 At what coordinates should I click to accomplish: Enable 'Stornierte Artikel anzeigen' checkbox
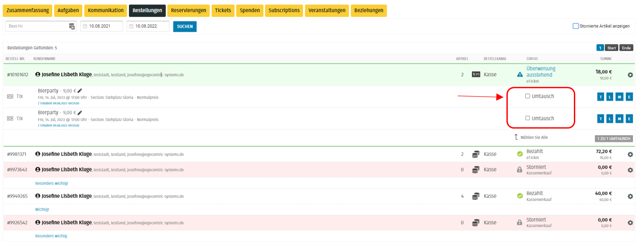pos(575,26)
